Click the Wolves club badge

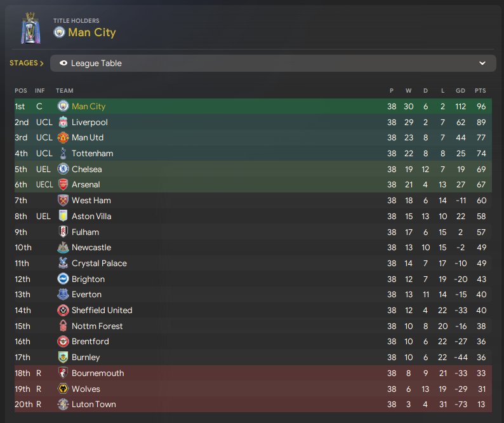pyautogui.click(x=63, y=389)
